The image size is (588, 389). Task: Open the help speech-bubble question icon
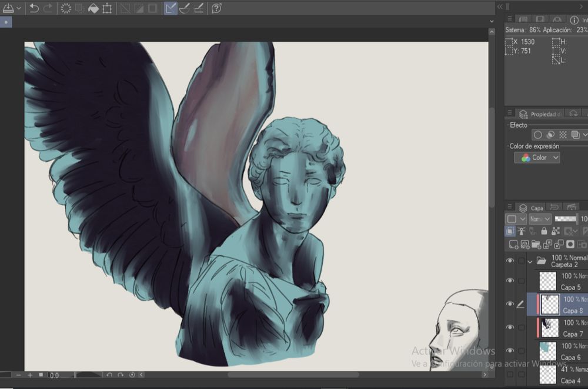click(216, 8)
